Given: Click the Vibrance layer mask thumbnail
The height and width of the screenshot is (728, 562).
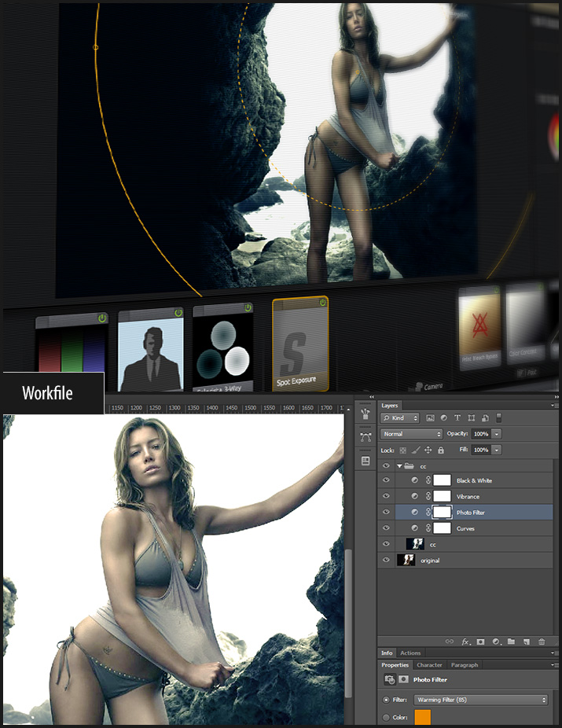Looking at the screenshot, I should (443, 496).
